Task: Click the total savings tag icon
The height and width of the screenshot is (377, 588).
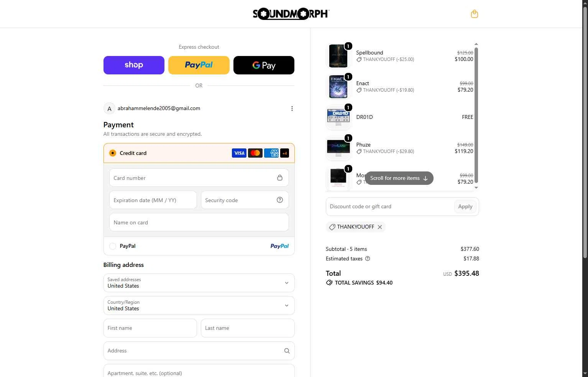Action: [x=329, y=283]
